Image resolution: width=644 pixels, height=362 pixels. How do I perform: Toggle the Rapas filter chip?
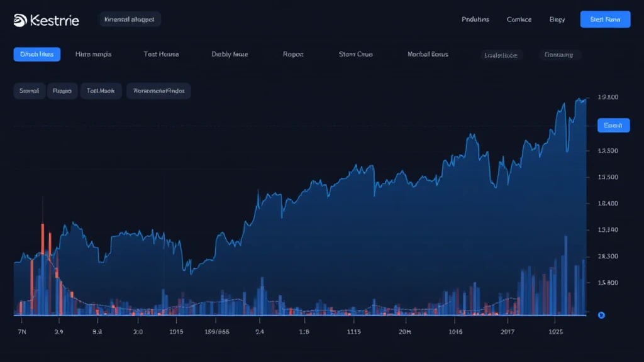tap(62, 91)
